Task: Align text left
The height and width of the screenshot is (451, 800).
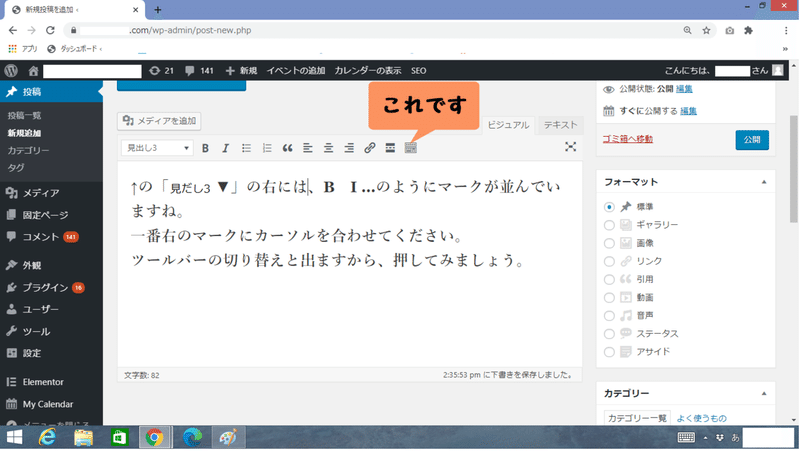Action: (x=308, y=148)
